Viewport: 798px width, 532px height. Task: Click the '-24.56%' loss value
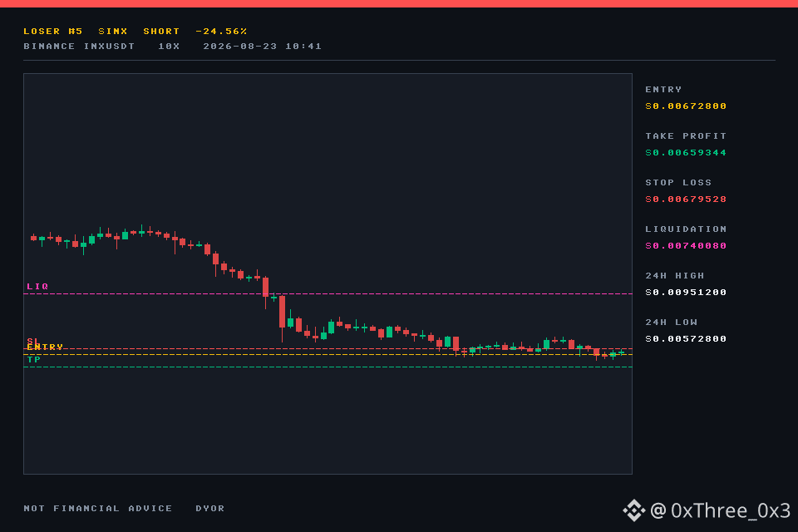click(x=221, y=31)
